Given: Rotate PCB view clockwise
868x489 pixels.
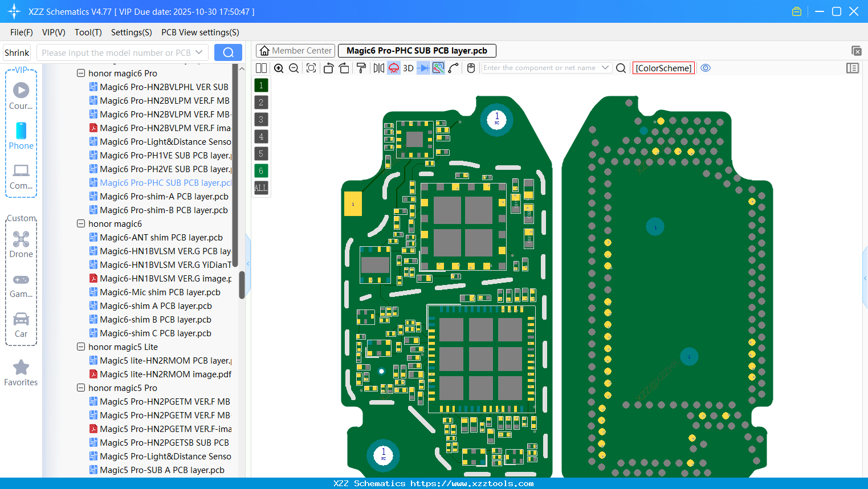Looking at the screenshot, I should [344, 68].
